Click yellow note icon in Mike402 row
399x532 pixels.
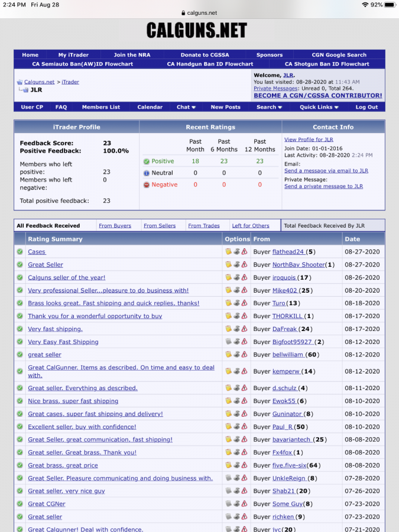point(228,290)
